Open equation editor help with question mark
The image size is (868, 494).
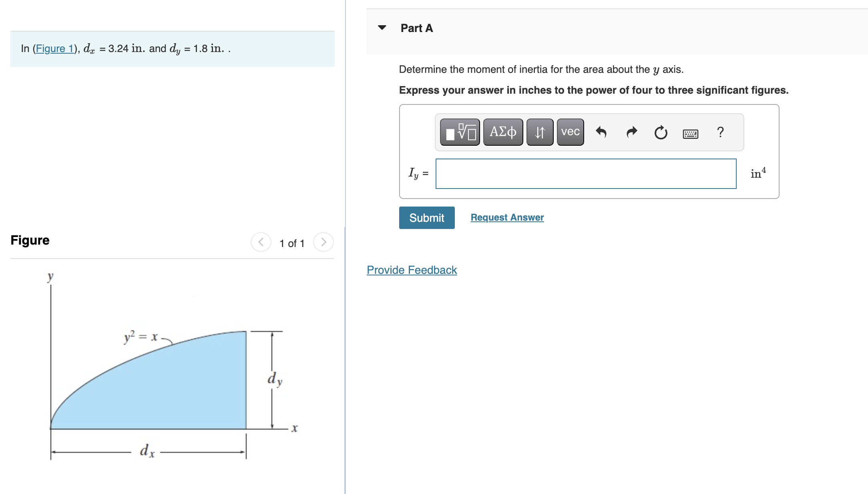click(x=720, y=132)
